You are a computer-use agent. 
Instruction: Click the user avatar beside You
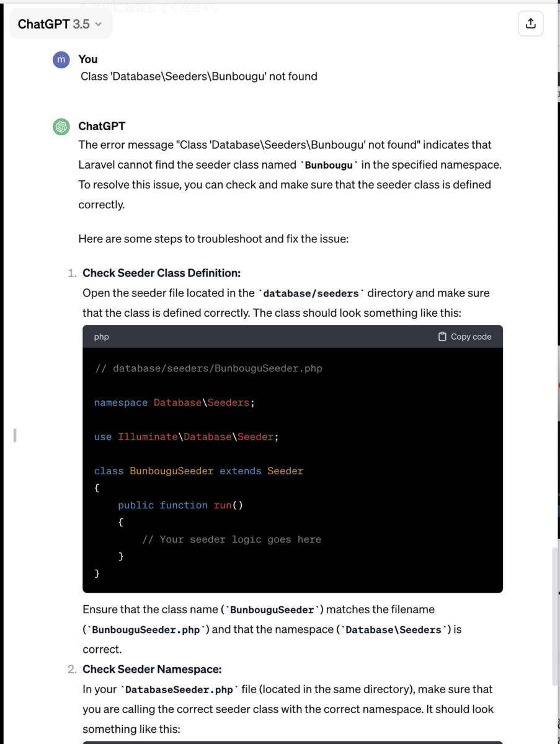pyautogui.click(x=61, y=60)
